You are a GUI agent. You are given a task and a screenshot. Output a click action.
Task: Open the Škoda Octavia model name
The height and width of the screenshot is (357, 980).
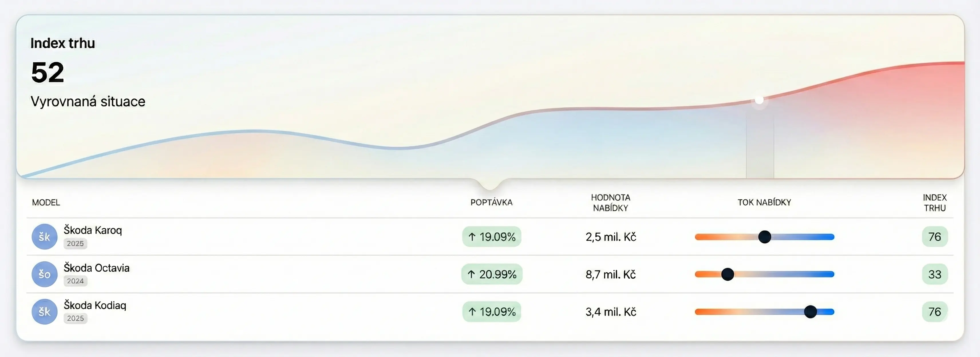pyautogui.click(x=97, y=268)
